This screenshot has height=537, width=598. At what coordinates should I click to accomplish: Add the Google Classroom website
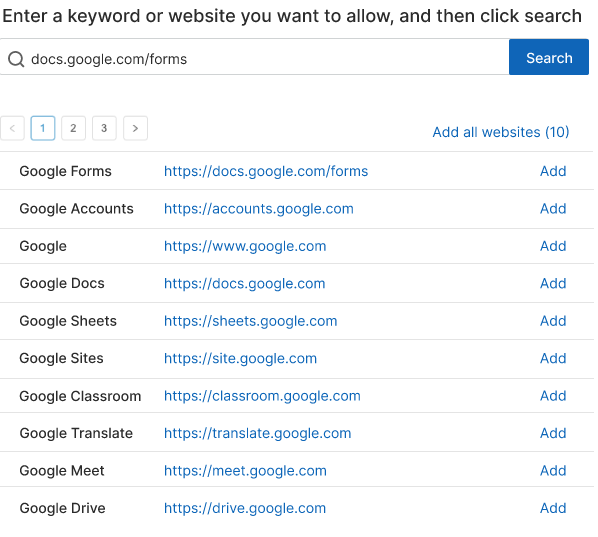point(553,396)
